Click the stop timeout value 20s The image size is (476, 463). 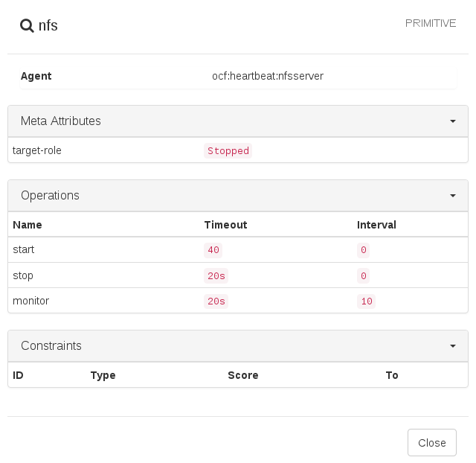tap(216, 276)
